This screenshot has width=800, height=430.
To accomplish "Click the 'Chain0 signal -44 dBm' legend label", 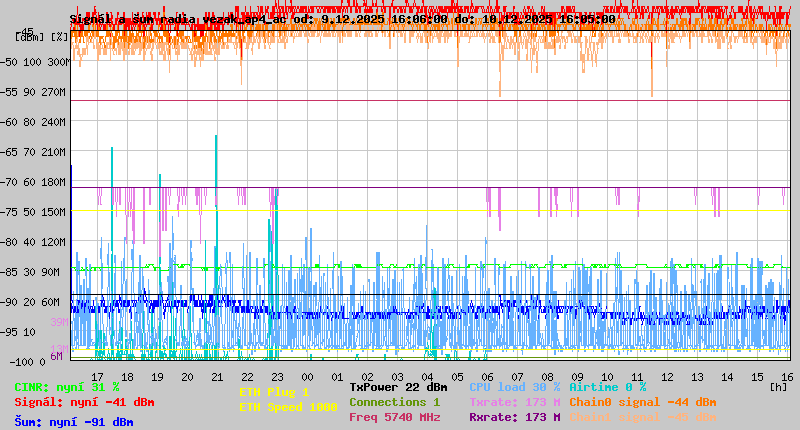I will 642,402.
